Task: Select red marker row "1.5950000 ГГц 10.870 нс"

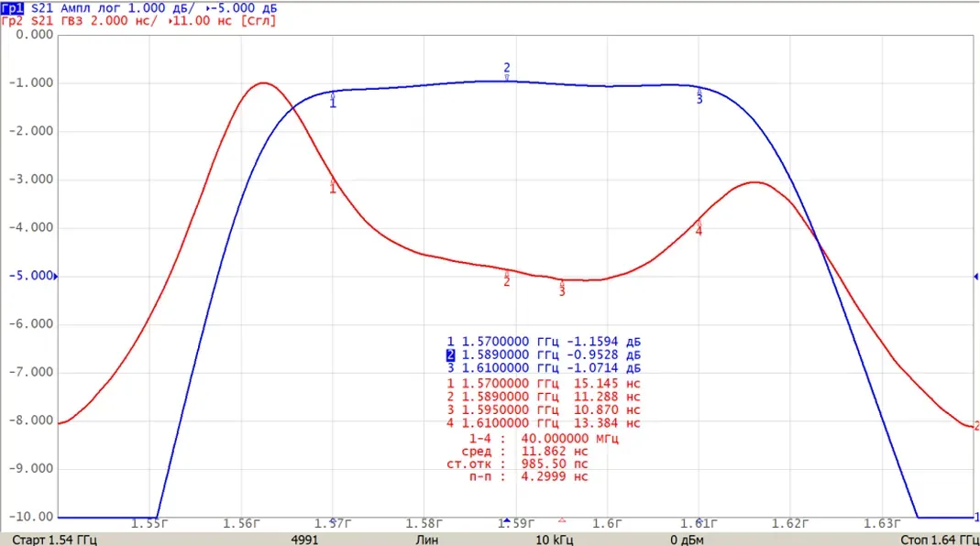Action: (544, 409)
